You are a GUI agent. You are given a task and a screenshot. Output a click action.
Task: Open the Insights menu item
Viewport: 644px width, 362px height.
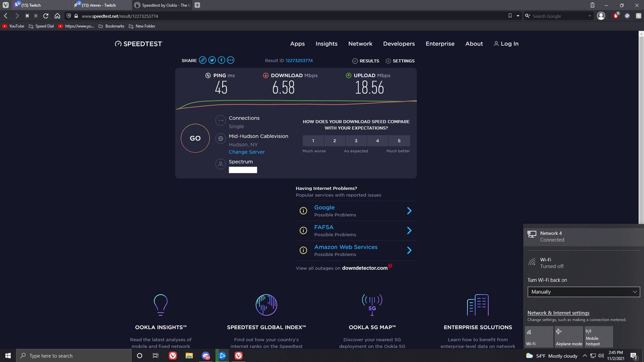(326, 44)
